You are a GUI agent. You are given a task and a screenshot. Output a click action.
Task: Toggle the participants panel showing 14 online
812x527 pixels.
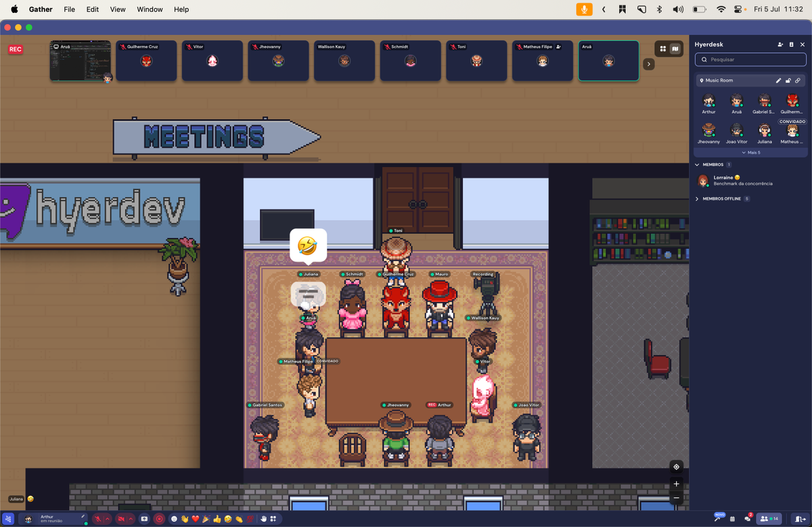769,519
